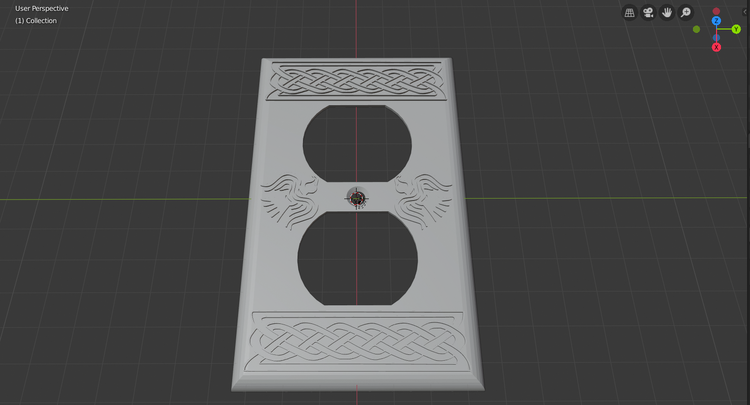750x405 pixels.
Task: Click the magnifier zoom view icon
Action: 685,13
